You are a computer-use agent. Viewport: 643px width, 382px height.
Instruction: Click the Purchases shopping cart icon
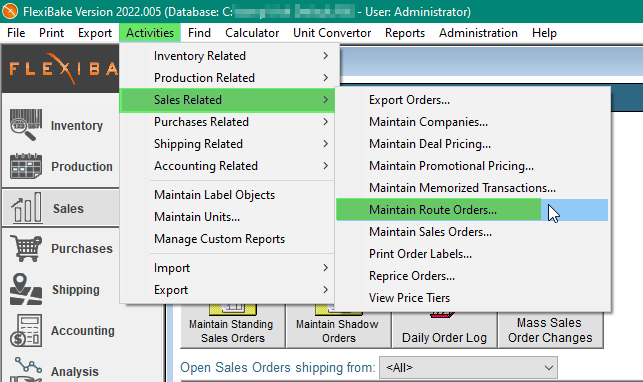point(26,248)
